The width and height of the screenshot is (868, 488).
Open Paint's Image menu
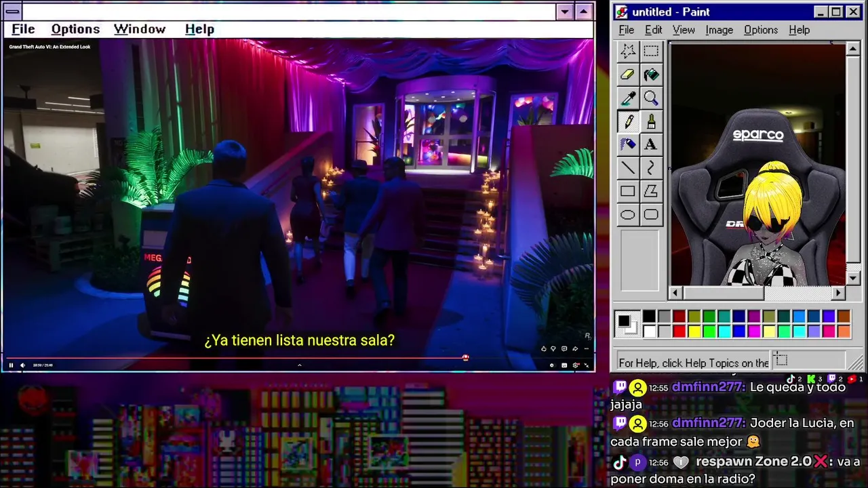[x=719, y=30]
